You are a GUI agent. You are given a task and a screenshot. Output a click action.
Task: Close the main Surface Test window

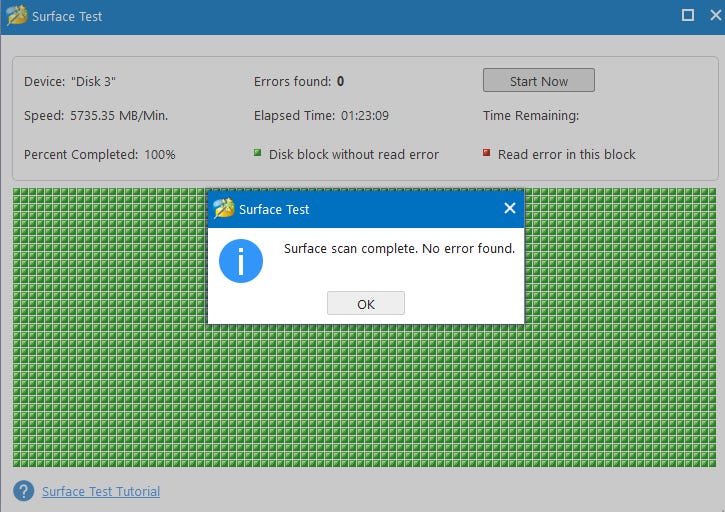coord(716,15)
